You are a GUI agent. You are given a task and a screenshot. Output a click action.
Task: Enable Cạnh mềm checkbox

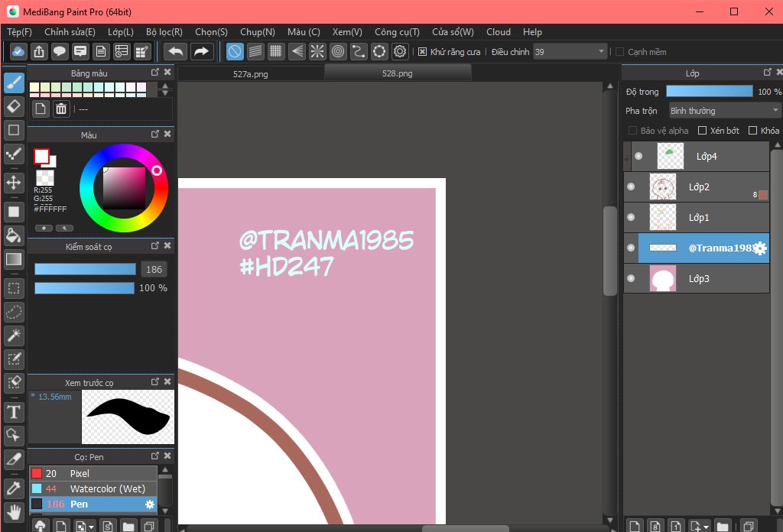(619, 52)
